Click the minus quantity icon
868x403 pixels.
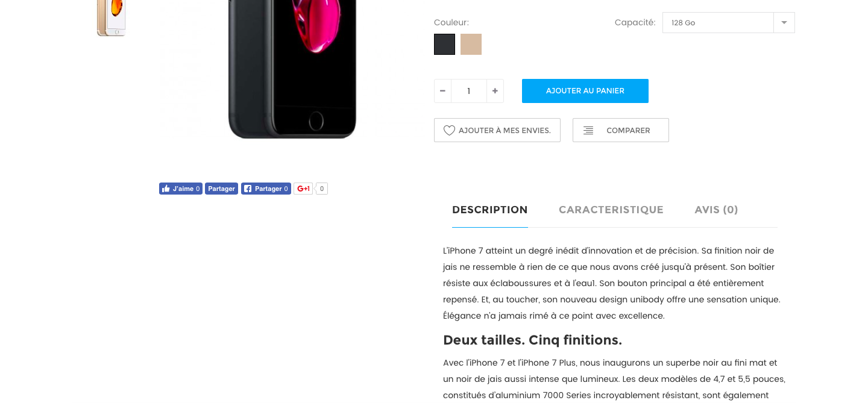(x=442, y=91)
